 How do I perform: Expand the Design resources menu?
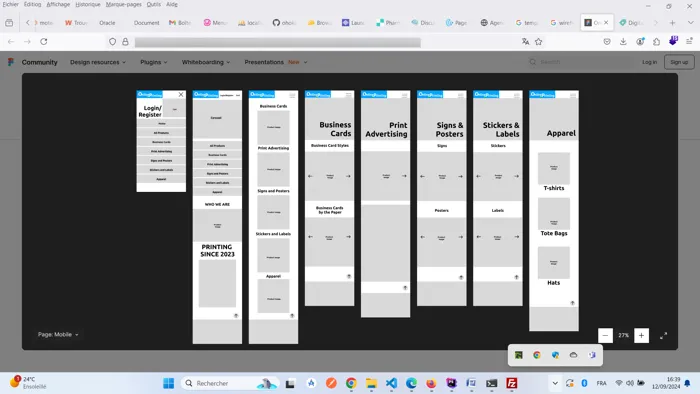coord(98,62)
